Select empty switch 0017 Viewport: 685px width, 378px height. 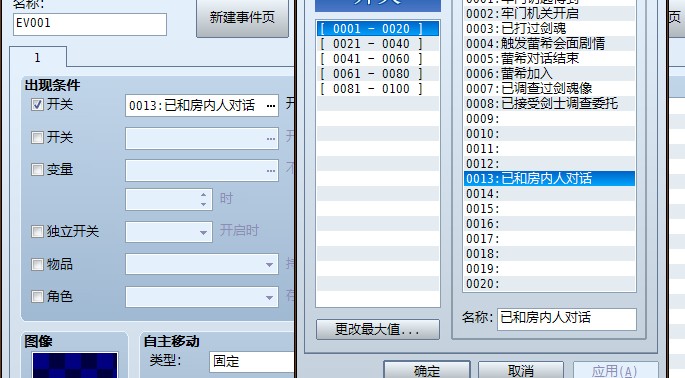pos(549,239)
